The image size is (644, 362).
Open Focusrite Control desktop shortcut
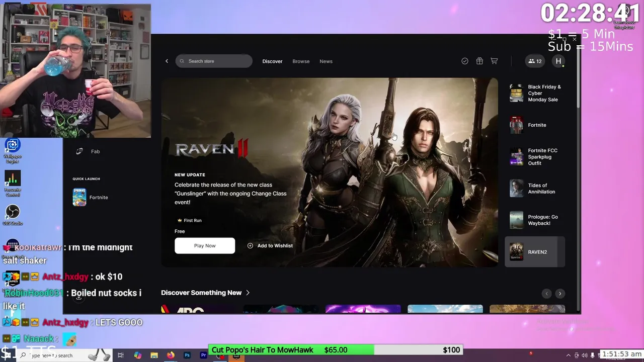13,184
